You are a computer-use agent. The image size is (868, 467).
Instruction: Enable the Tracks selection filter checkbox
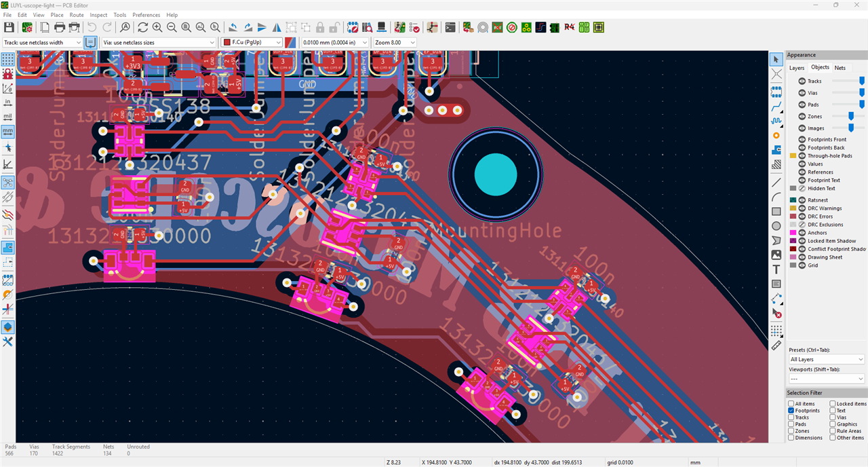(x=791, y=417)
